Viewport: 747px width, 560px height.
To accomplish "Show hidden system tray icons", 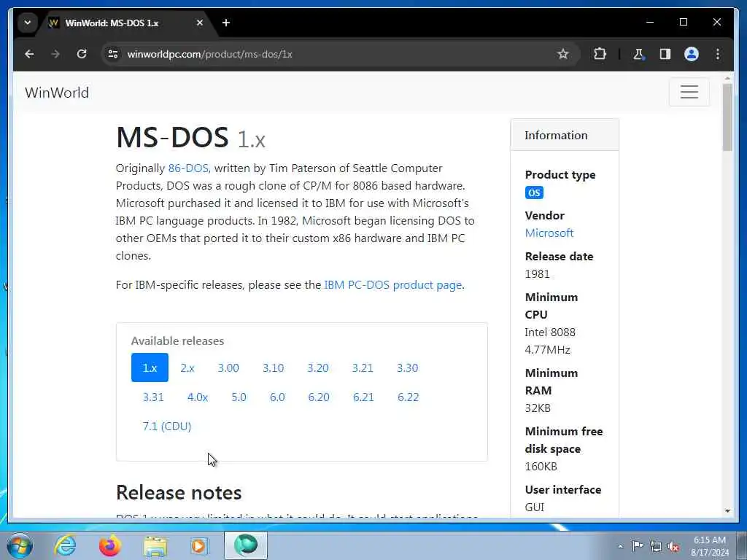I will pos(620,546).
